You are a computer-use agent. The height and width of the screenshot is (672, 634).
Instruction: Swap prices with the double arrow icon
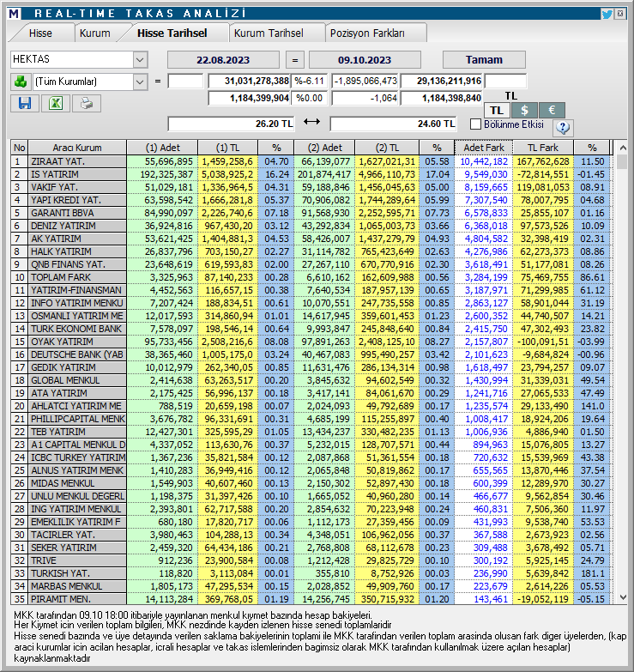tap(311, 122)
